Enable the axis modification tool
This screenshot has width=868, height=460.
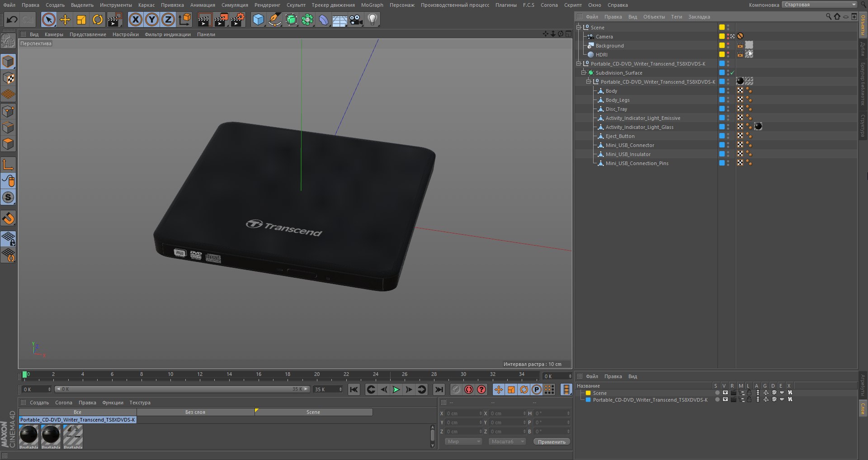(x=8, y=164)
